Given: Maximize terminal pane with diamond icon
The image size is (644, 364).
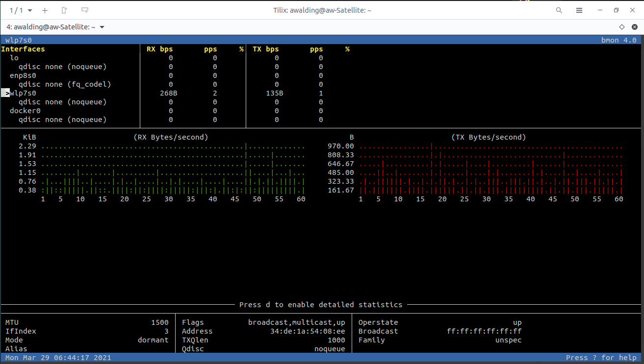Looking at the screenshot, I should [621, 27].
